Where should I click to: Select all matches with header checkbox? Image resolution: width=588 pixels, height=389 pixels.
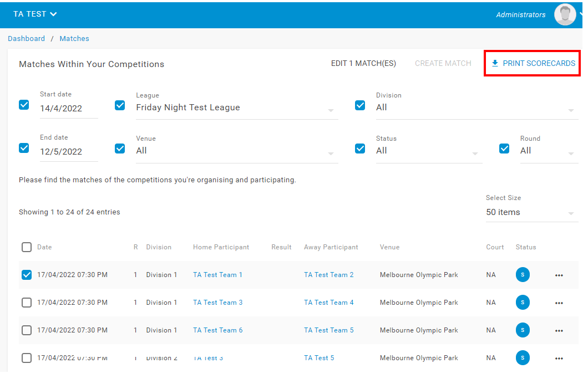(x=27, y=247)
